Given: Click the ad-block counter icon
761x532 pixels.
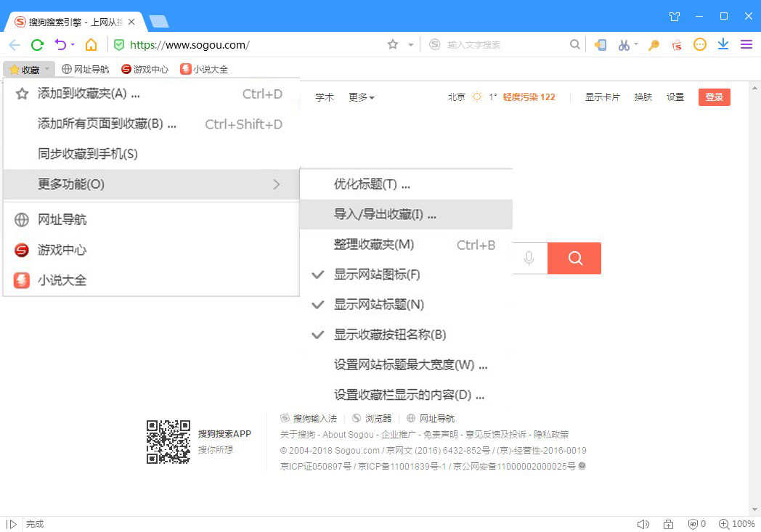Looking at the screenshot, I should [697, 524].
